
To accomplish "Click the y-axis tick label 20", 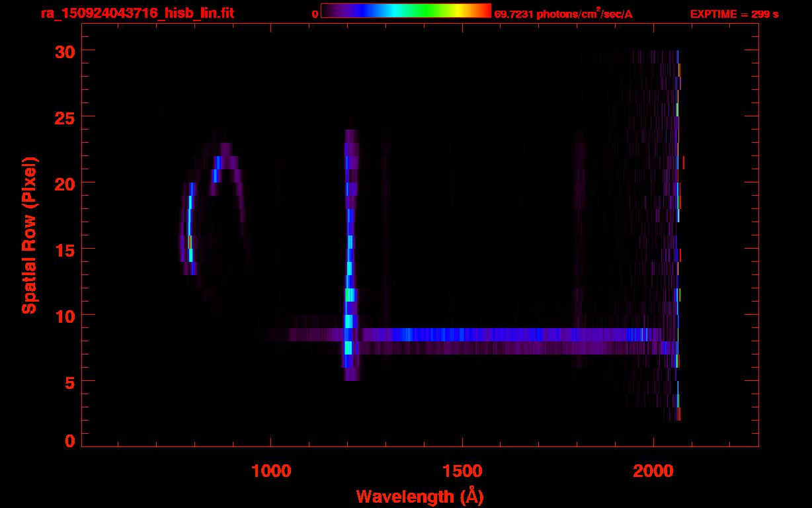I will point(63,183).
